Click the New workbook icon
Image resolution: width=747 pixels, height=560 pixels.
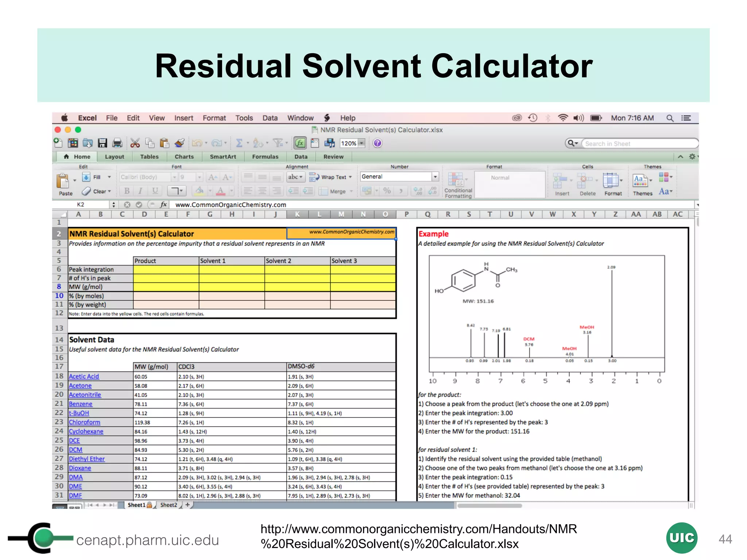(x=58, y=143)
